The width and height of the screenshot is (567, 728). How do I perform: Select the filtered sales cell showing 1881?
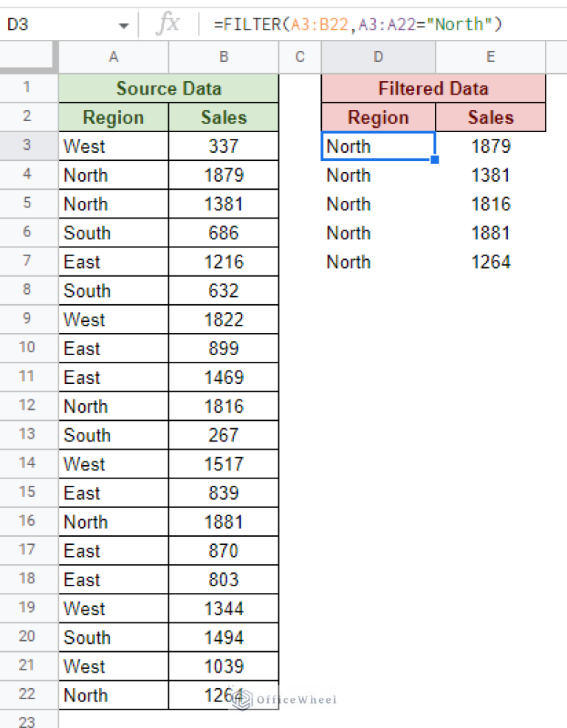click(490, 233)
